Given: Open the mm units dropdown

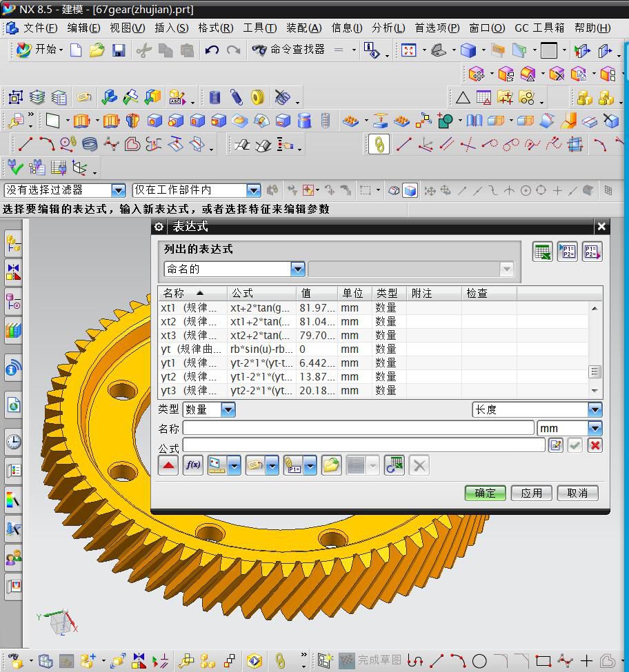Looking at the screenshot, I should (595, 428).
